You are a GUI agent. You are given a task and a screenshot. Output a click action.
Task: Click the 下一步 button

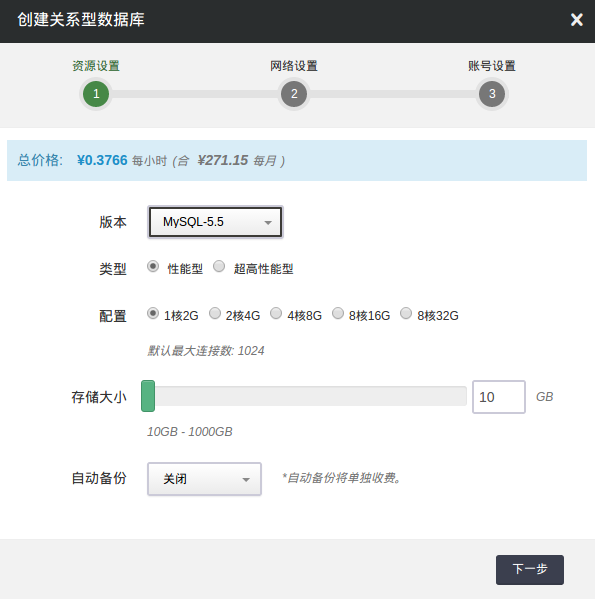coord(530,570)
